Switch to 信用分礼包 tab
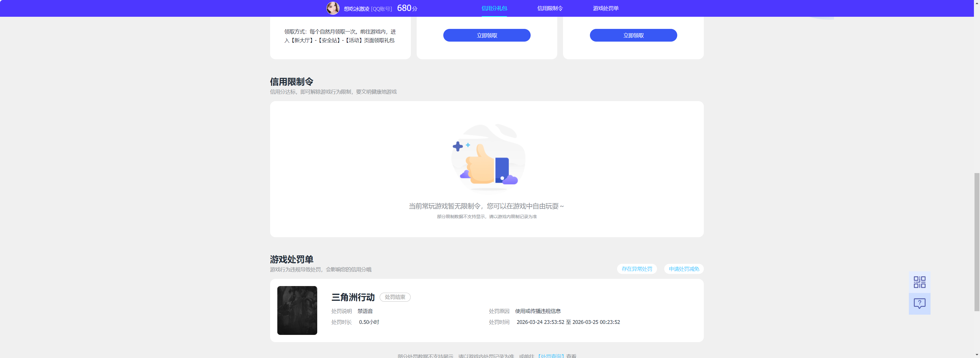This screenshot has height=358, width=980. [494, 8]
